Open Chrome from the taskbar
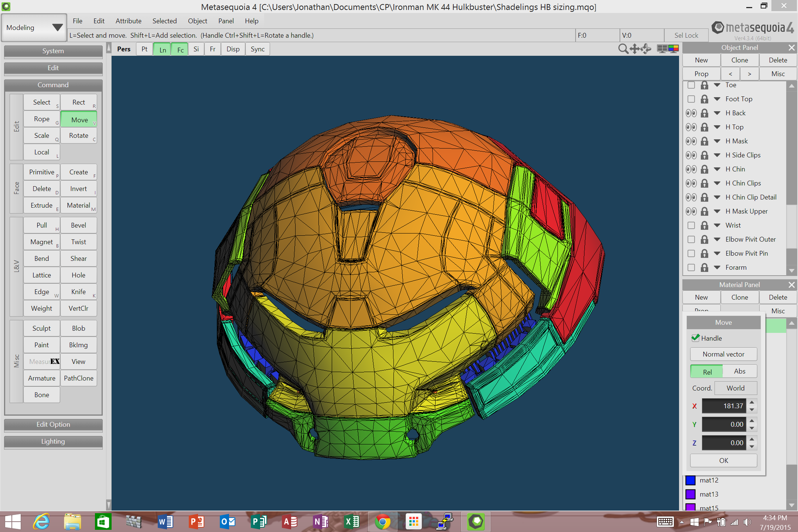The height and width of the screenshot is (532, 798). [383, 522]
